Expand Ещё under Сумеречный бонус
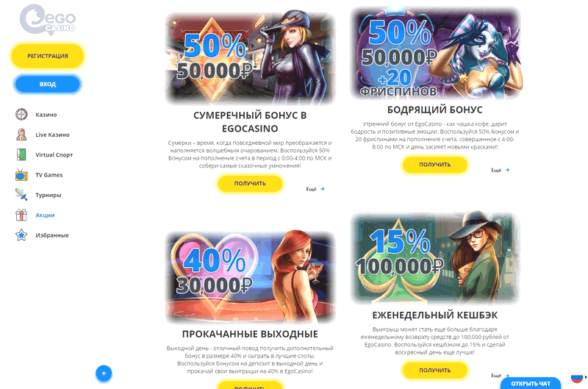The height and width of the screenshot is (389, 588). (315, 189)
